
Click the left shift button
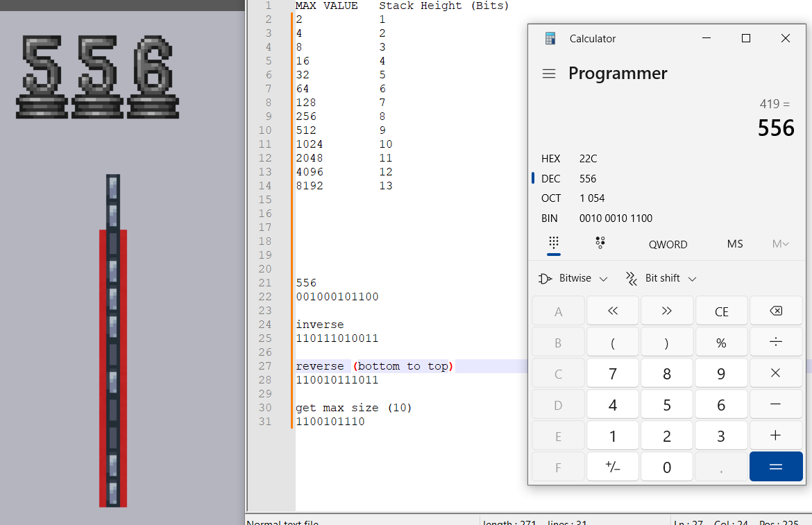pyautogui.click(x=613, y=311)
